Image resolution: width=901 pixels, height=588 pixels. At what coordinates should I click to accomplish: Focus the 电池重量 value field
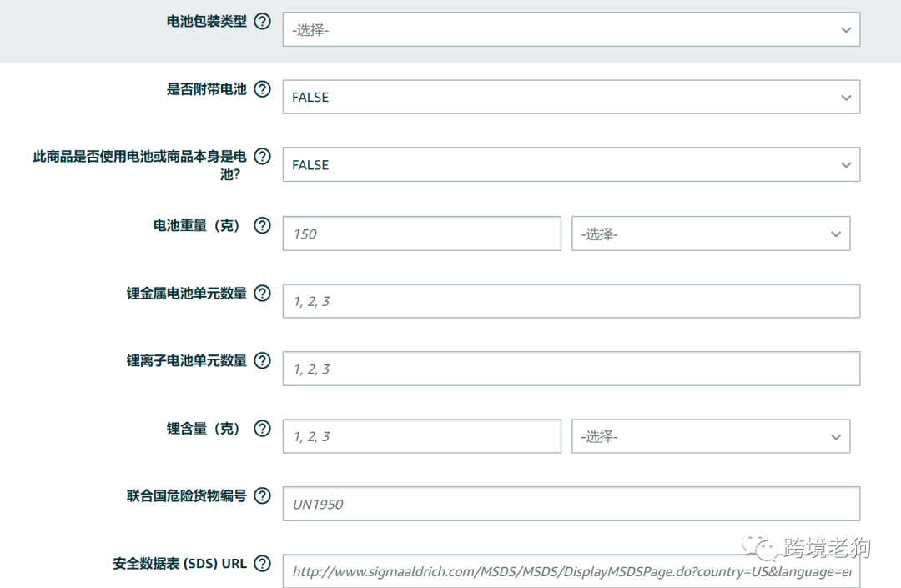(x=422, y=234)
